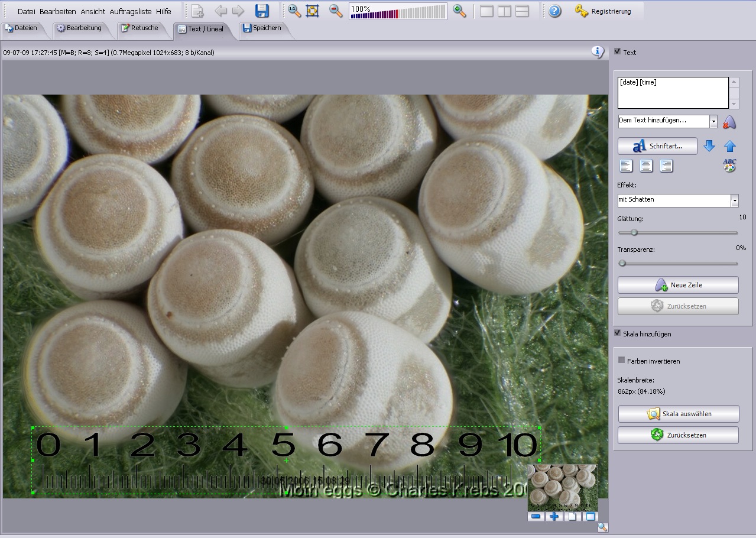Click the navigator plus zoom button
This screenshot has height=538, width=756.
(x=554, y=517)
